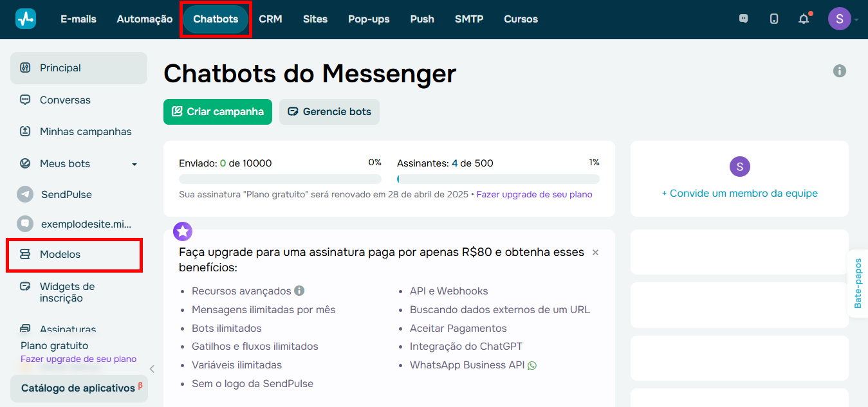
Task: Close the upgrade benefits banner
Action: pyautogui.click(x=595, y=252)
